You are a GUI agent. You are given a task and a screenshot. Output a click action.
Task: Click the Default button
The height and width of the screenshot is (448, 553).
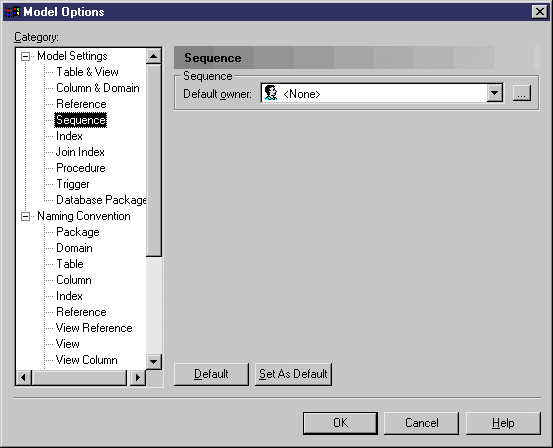[x=211, y=374]
